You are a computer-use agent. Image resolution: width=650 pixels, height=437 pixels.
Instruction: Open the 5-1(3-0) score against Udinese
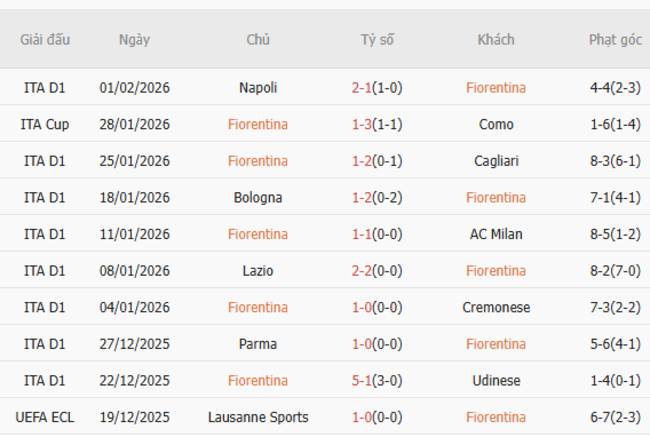[377, 381]
